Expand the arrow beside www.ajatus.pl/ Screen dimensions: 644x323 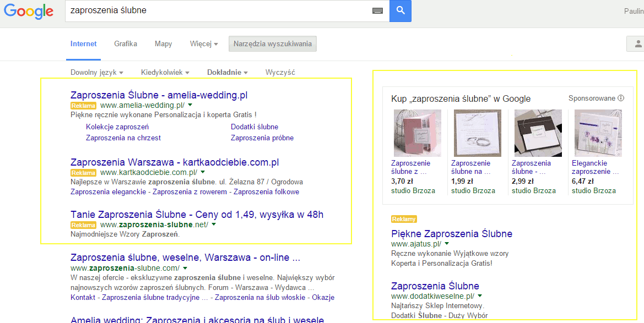pyautogui.click(x=447, y=244)
